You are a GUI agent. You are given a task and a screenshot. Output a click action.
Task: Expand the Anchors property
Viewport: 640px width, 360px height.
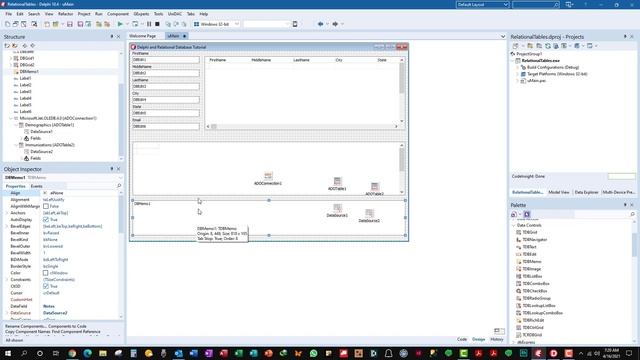click(7, 213)
